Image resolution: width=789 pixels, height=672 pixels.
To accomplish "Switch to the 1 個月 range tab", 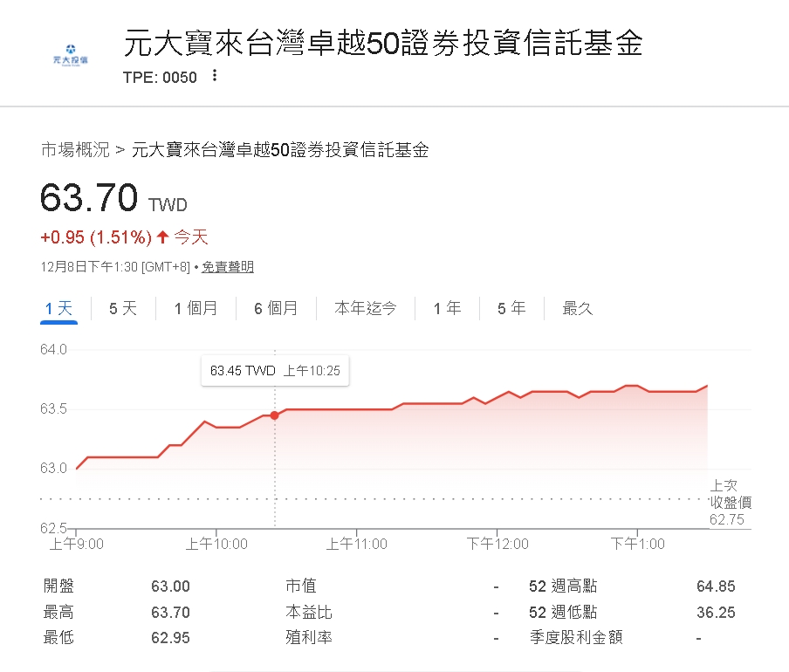I will (x=196, y=308).
